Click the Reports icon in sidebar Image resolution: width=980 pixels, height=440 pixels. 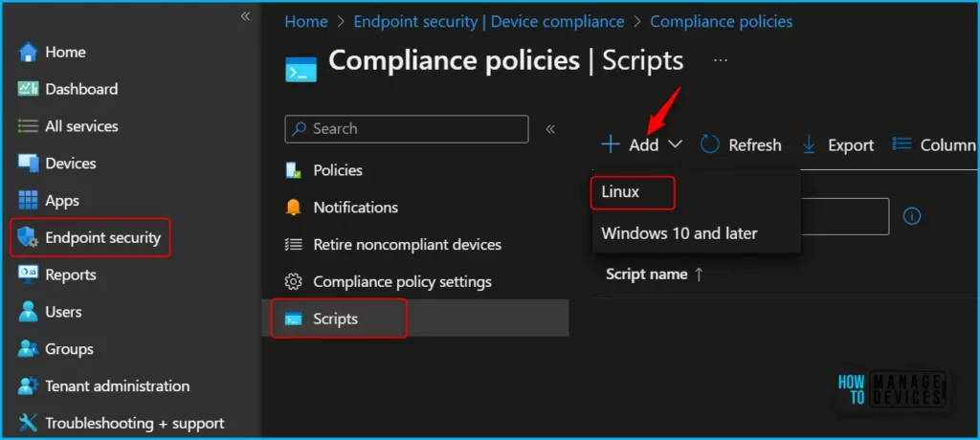28,275
